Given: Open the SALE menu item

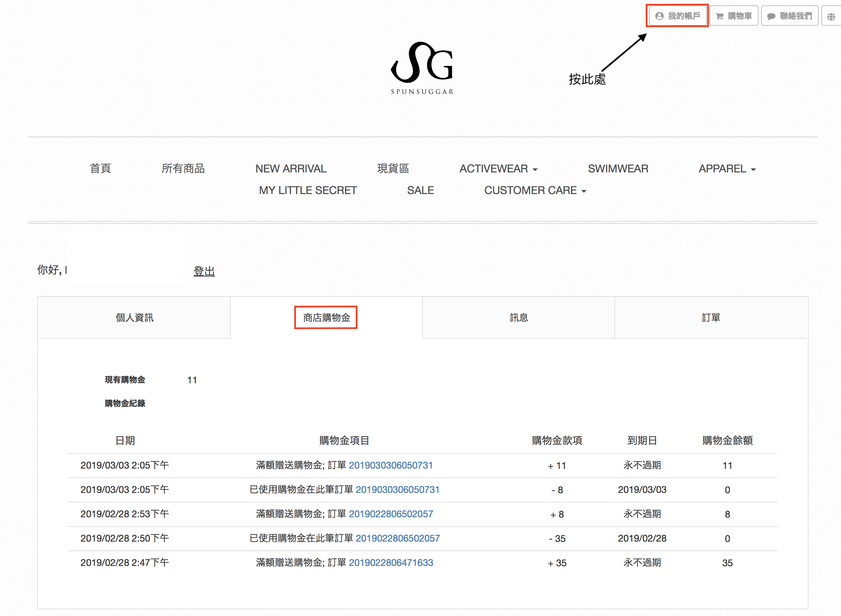Looking at the screenshot, I should point(420,191).
